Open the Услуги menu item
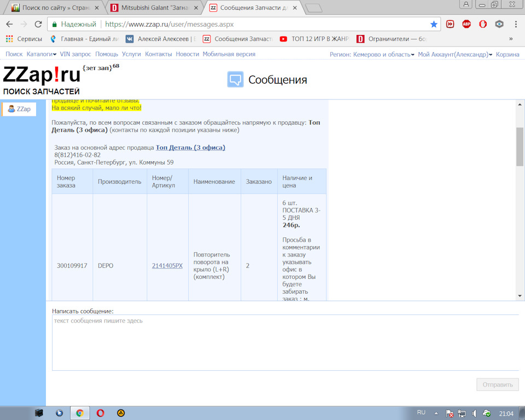525x420 pixels. [131, 54]
